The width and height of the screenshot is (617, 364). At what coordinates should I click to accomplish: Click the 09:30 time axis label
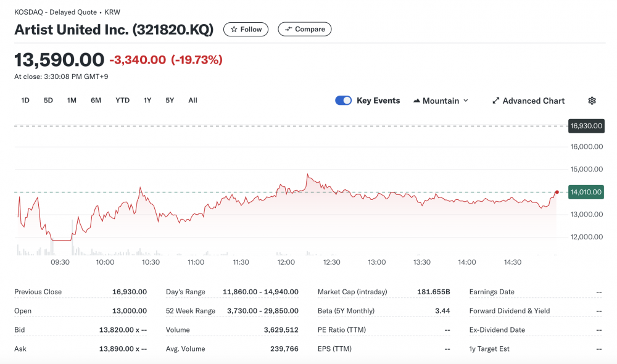60,262
